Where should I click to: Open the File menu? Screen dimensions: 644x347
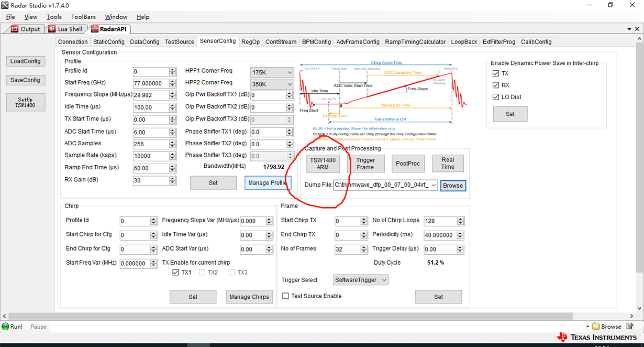(10, 17)
